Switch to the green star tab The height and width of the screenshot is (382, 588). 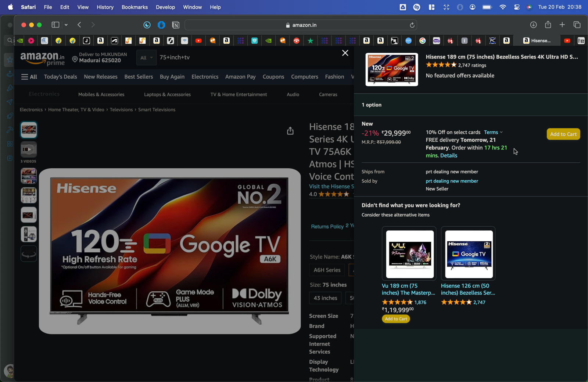(311, 41)
